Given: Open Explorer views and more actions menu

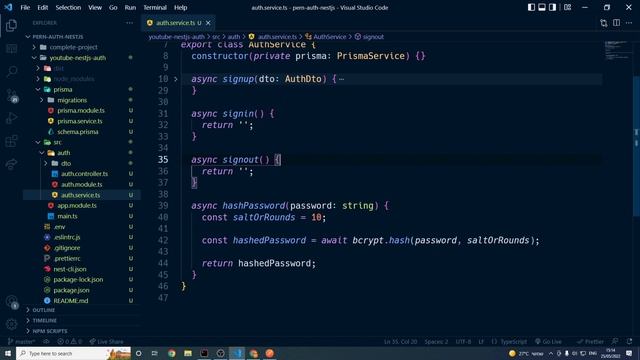Looking at the screenshot, I should click(129, 23).
